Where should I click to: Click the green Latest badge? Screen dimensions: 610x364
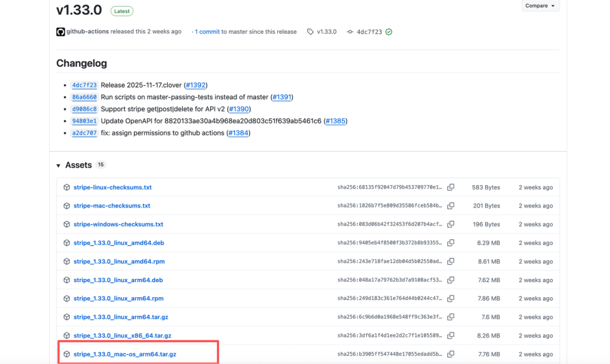click(122, 11)
